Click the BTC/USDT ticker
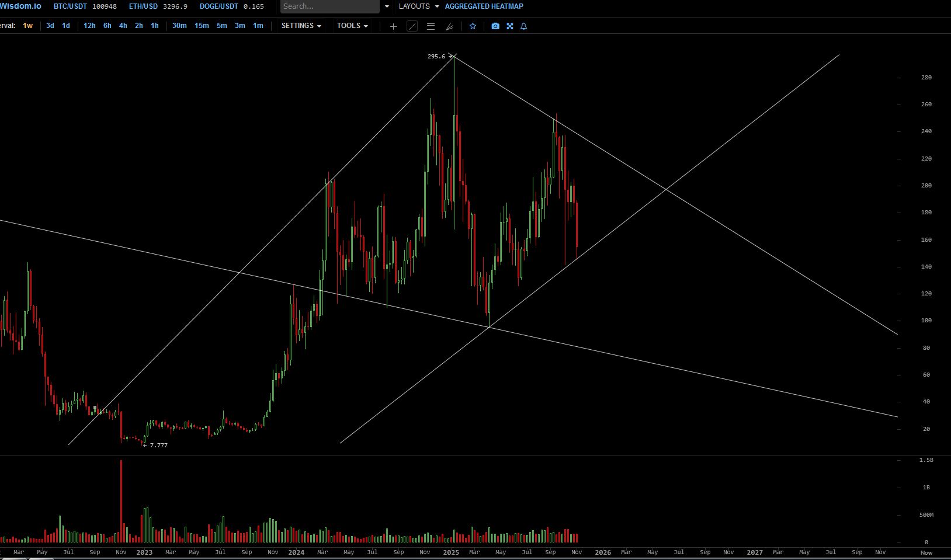 [70, 6]
